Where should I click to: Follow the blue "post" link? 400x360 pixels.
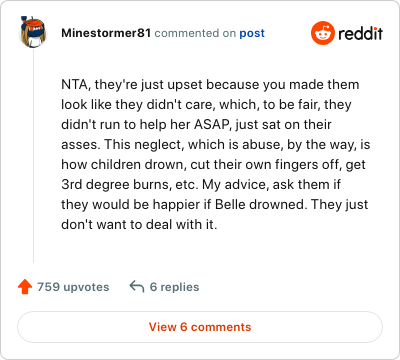[252, 33]
